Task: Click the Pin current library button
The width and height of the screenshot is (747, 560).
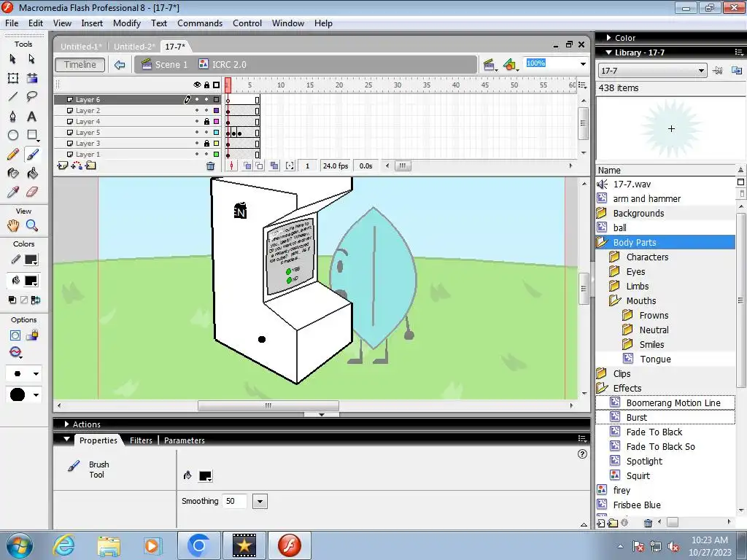Action: point(718,71)
